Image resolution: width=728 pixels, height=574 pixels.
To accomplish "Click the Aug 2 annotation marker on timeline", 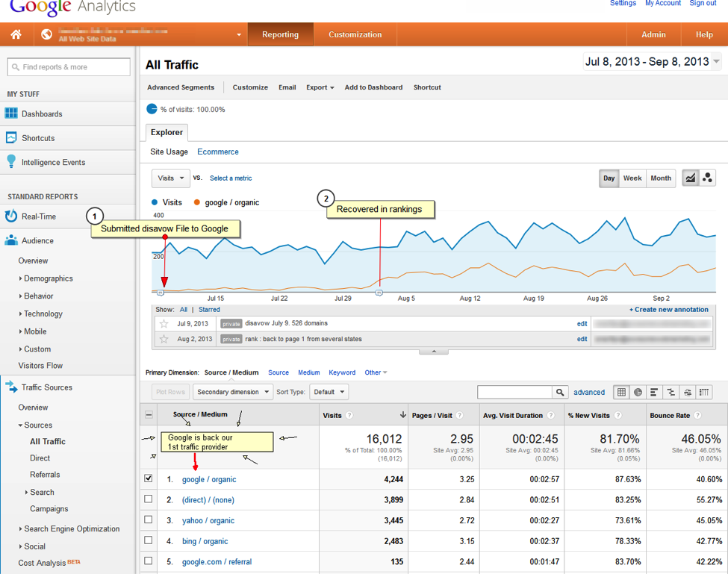I will coord(379,293).
